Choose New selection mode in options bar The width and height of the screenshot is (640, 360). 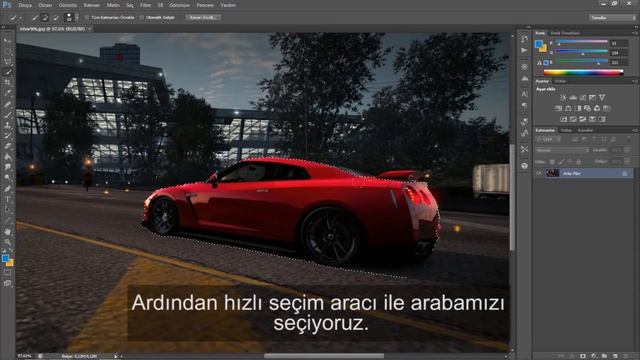click(35, 18)
